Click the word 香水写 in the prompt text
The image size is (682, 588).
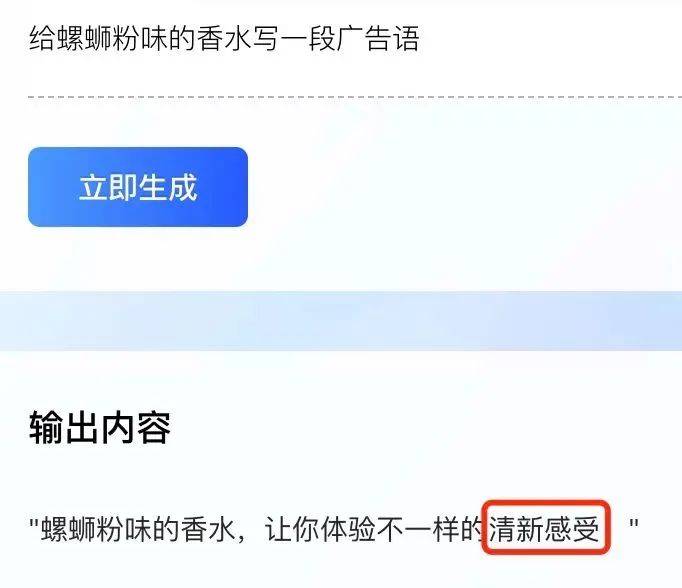coord(237,39)
